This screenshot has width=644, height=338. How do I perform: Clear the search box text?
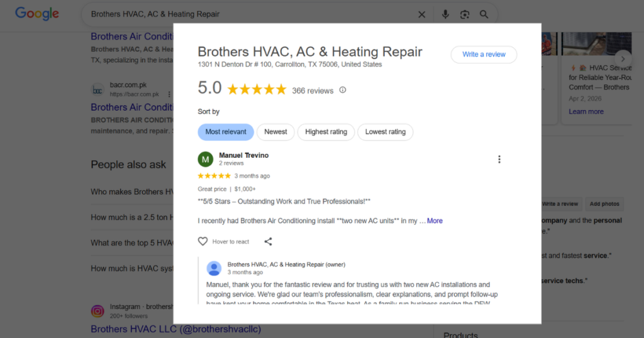click(x=421, y=14)
